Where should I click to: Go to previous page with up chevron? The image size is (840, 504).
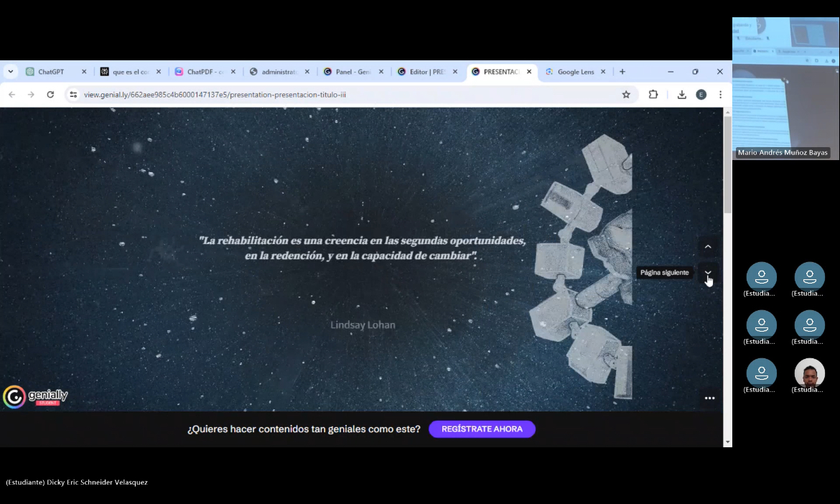(x=708, y=246)
